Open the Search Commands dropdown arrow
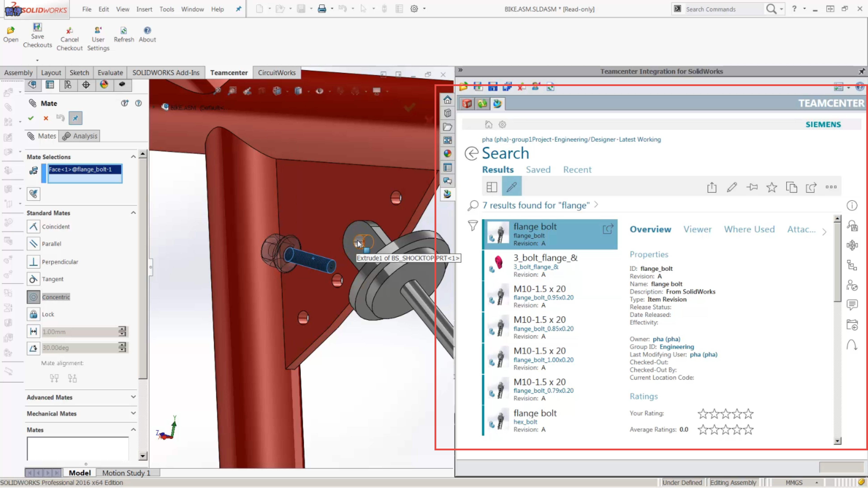The width and height of the screenshot is (868, 488). 781,9
